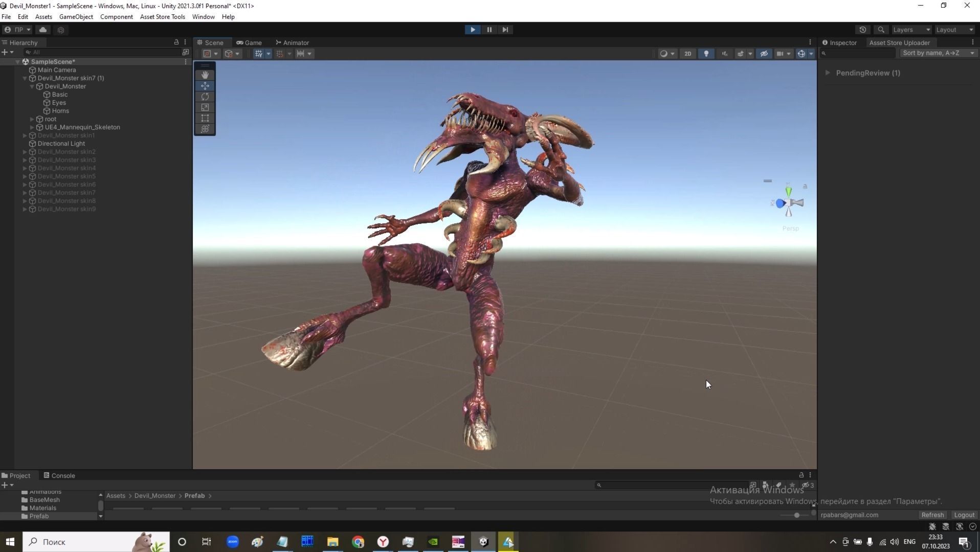Open the cloud services button

pos(43,30)
